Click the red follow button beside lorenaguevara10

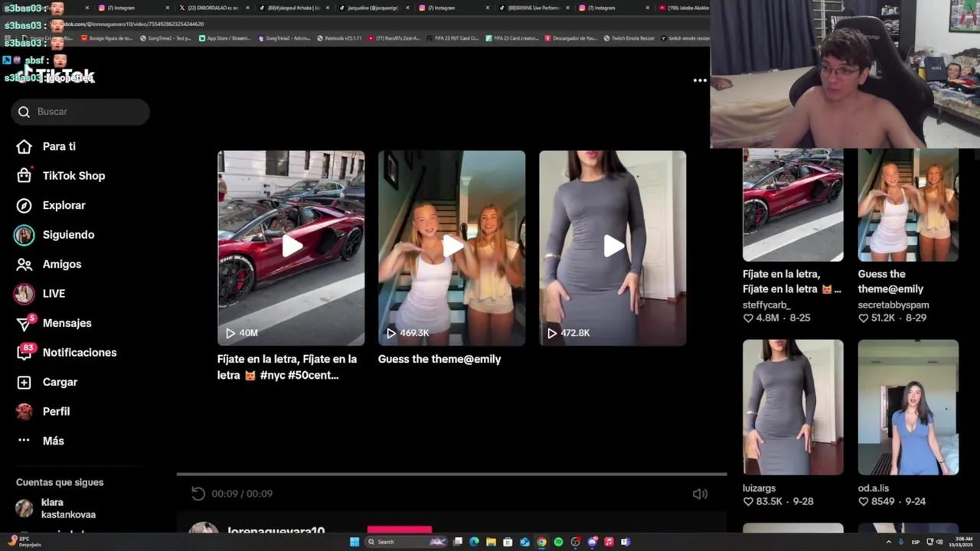click(x=400, y=530)
